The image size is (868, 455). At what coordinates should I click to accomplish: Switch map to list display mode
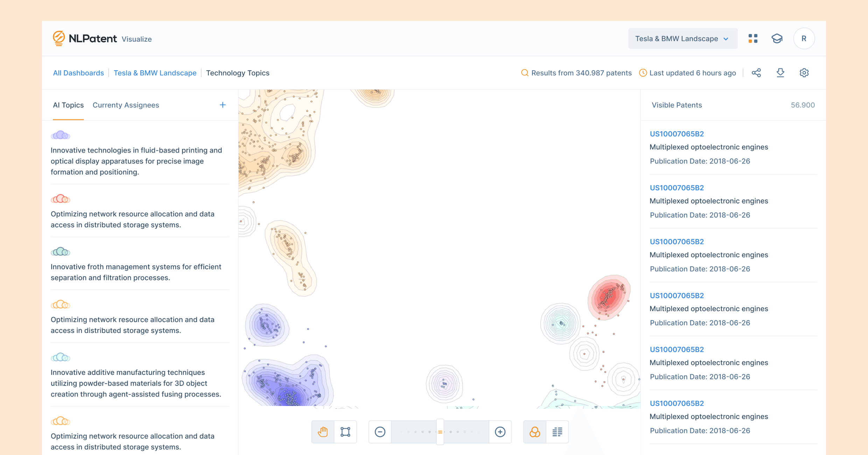[557, 432]
